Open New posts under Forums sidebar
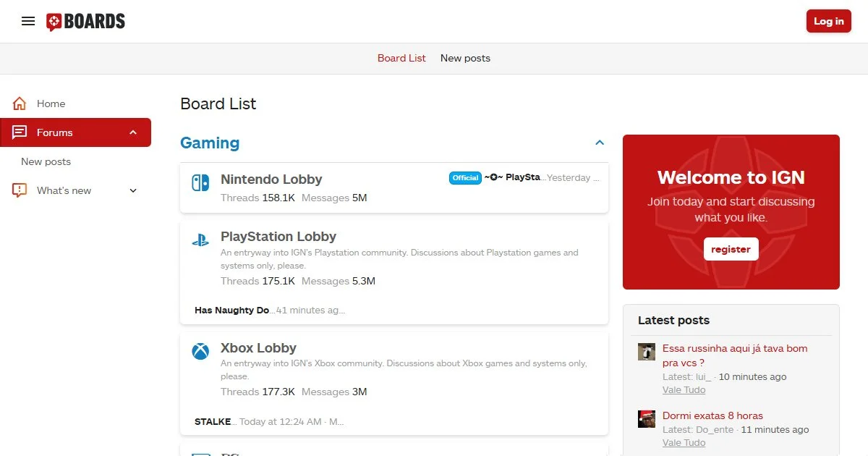The height and width of the screenshot is (456, 868). click(x=46, y=161)
